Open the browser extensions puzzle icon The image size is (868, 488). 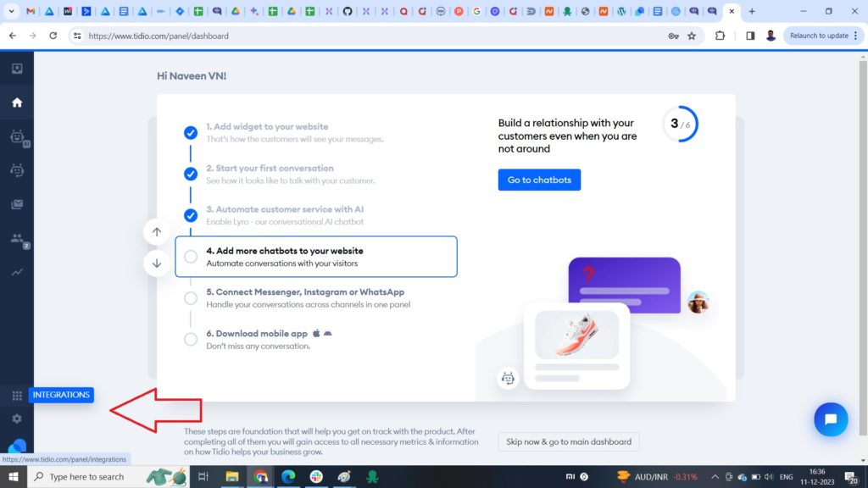point(720,36)
